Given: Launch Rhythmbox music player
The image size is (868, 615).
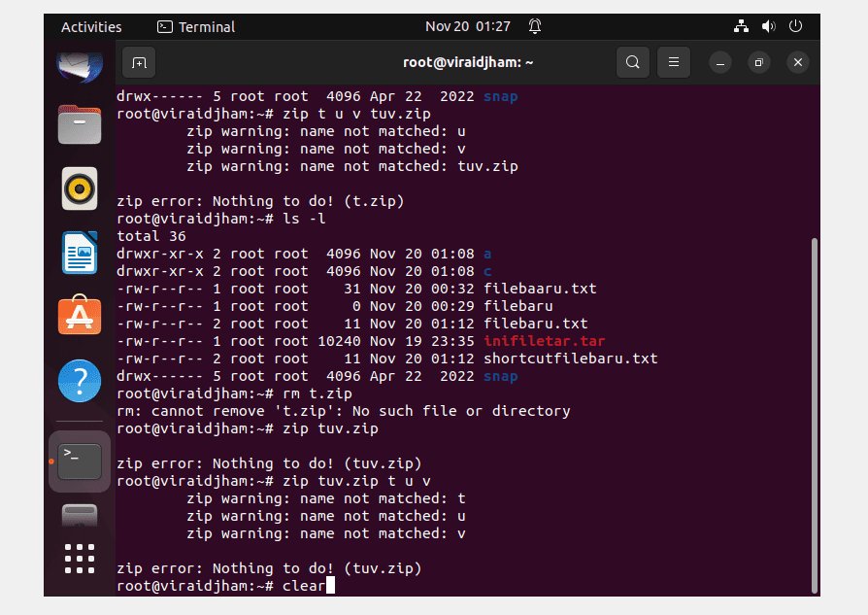Looking at the screenshot, I should (80, 188).
